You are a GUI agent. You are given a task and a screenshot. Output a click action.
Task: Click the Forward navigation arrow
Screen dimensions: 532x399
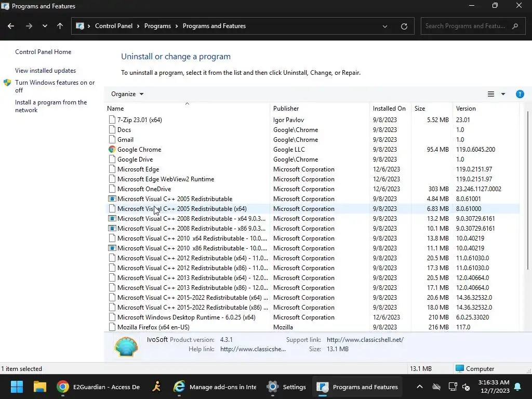click(x=29, y=26)
